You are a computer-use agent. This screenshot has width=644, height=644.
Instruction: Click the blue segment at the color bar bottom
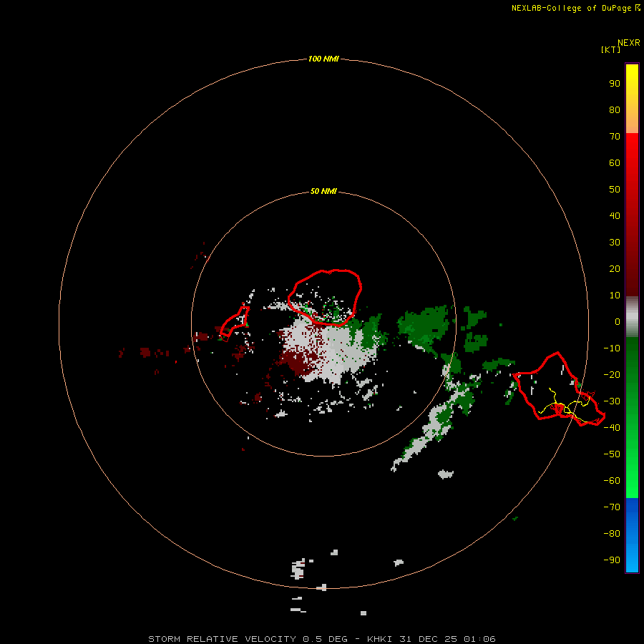(632, 535)
